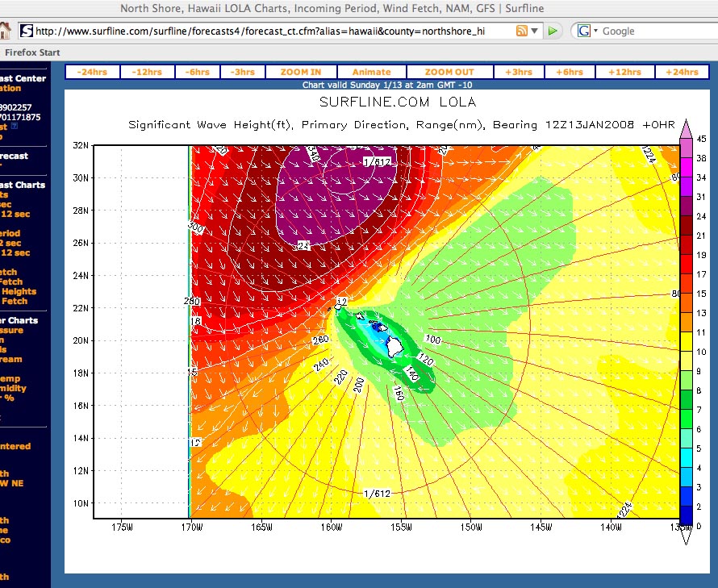This screenshot has height=588, width=718.
Task: Advance the chart with +3hrs
Action: (x=519, y=72)
